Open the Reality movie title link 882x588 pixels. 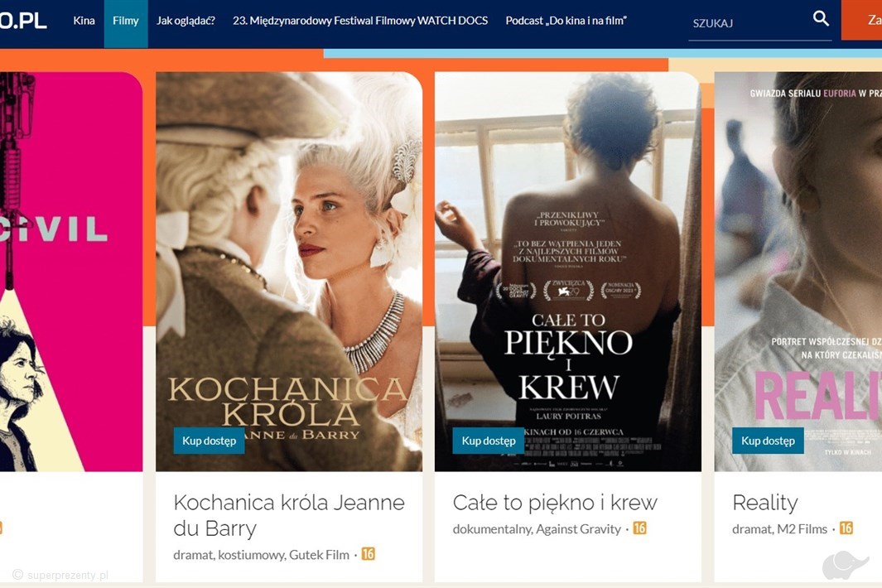764,502
